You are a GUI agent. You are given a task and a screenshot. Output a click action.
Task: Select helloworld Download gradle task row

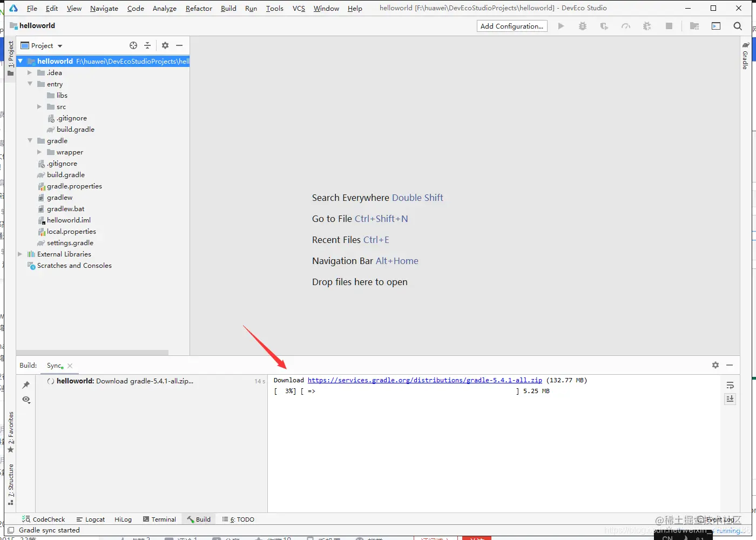(151, 381)
